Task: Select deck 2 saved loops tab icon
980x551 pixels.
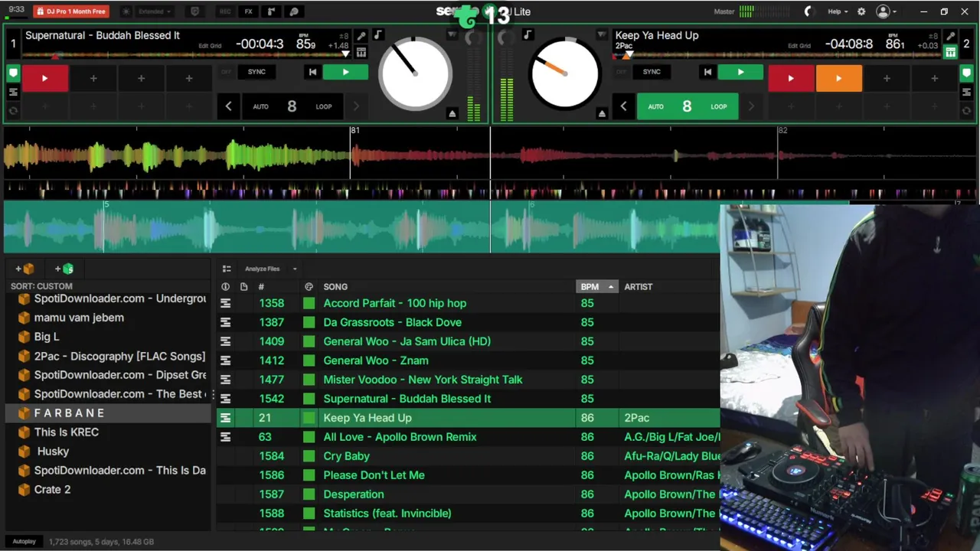Action: (x=967, y=110)
